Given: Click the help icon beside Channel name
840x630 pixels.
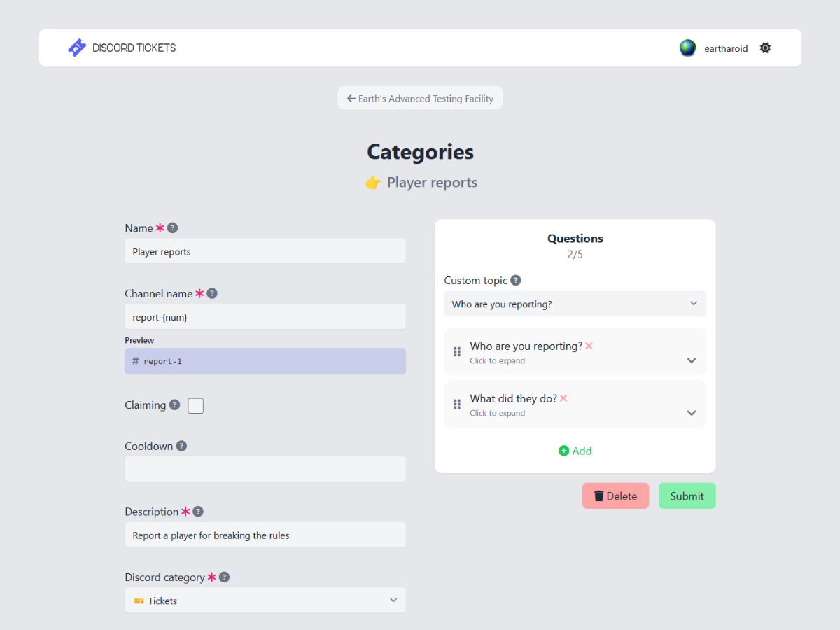Looking at the screenshot, I should 212,294.
